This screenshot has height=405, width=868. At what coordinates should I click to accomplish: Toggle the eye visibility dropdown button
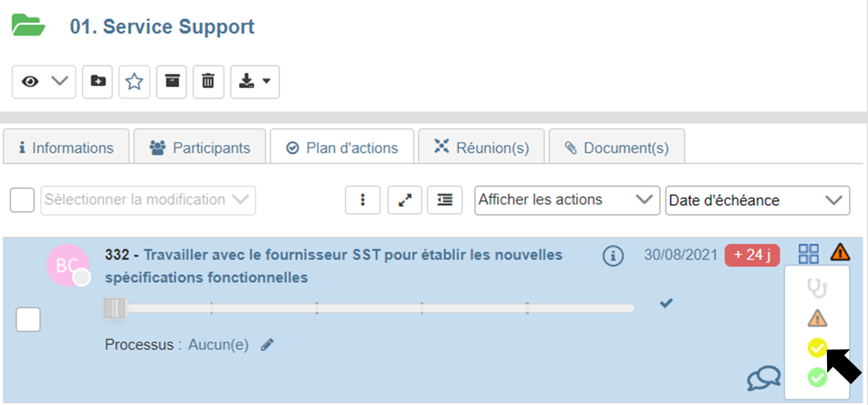click(44, 81)
